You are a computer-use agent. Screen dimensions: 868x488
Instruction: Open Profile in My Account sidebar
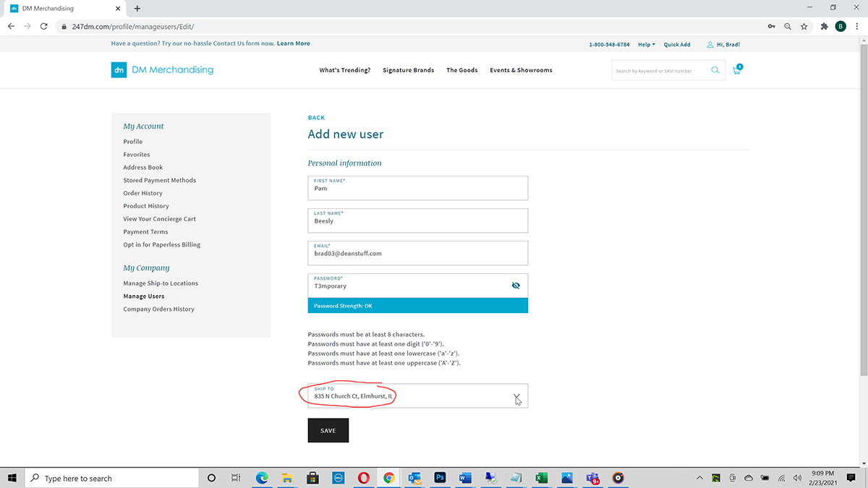[133, 142]
